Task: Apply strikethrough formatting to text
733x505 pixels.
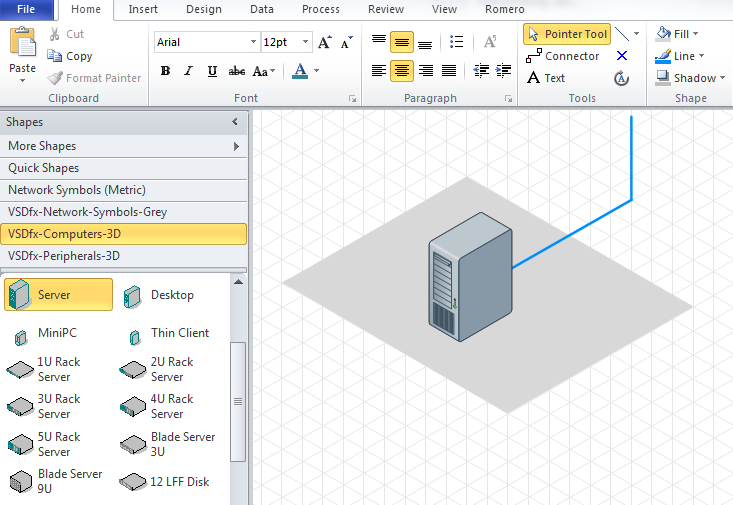Action: point(237,71)
